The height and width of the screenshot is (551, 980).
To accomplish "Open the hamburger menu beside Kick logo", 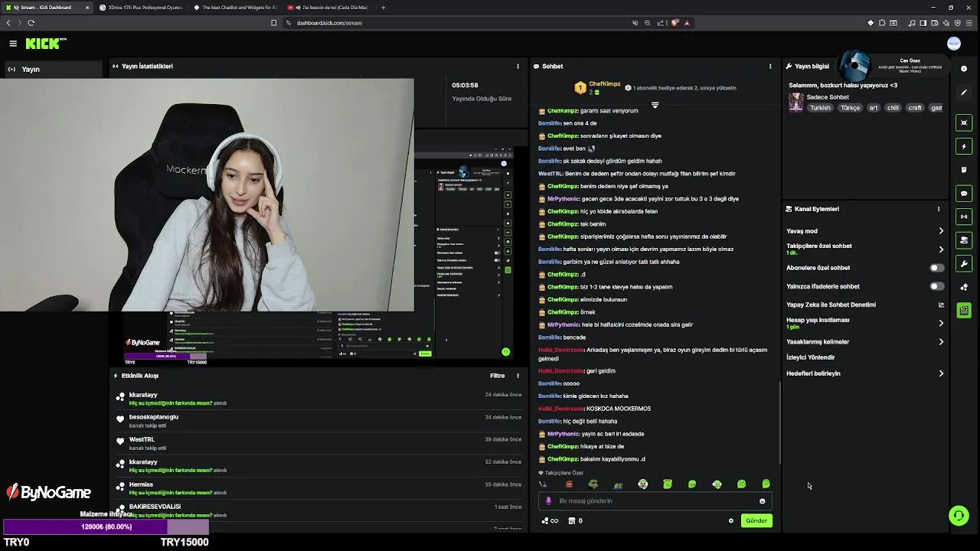I will [13, 44].
